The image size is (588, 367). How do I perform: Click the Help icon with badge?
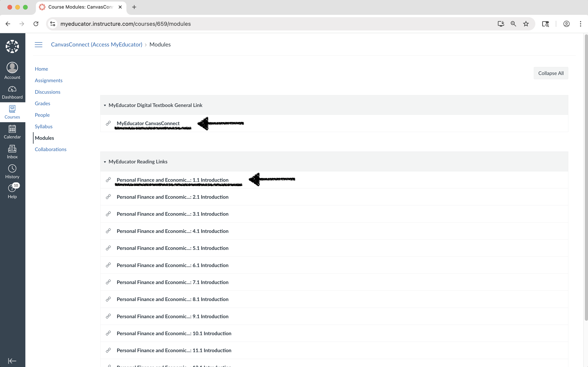[x=12, y=191]
